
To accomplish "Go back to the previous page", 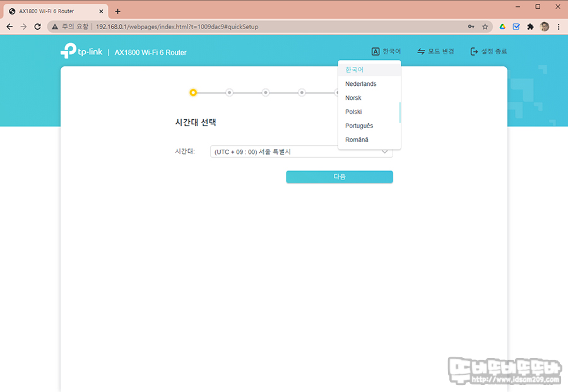I will (9, 27).
